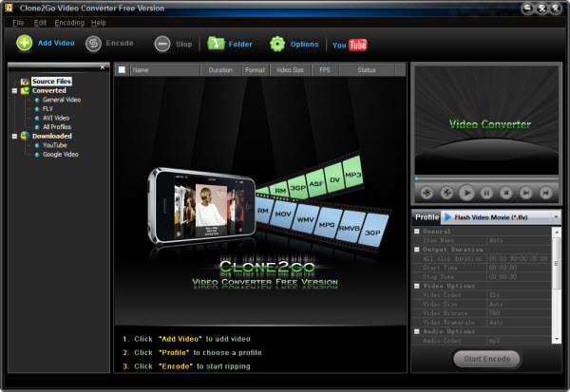Screen dimensions: 570x392
Task: Collapse the General property group
Action: 417,232
